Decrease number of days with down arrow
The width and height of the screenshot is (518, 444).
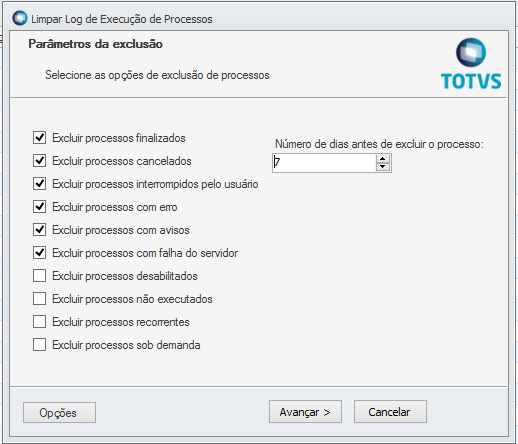tap(383, 167)
